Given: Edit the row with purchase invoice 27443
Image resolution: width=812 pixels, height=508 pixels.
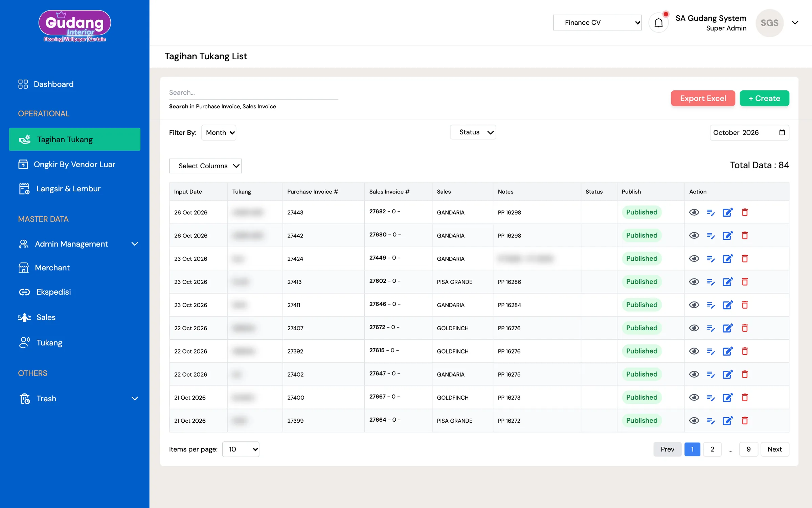Looking at the screenshot, I should tap(728, 212).
